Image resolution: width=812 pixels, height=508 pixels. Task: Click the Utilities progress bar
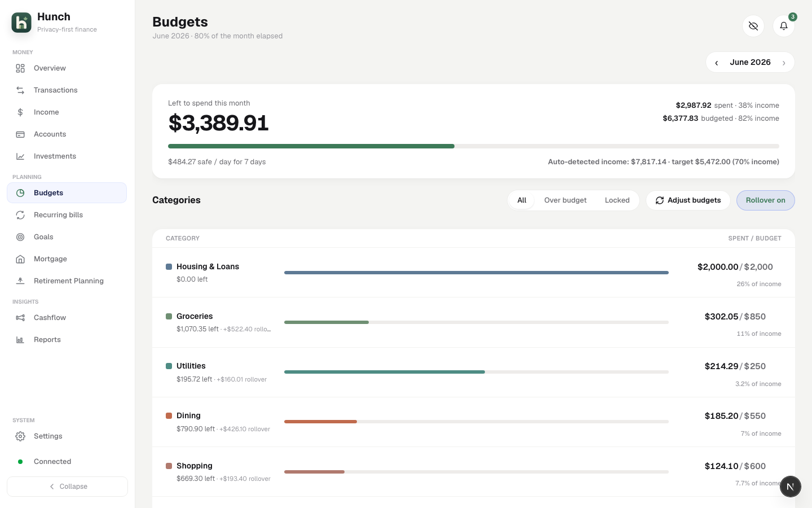[476, 372]
